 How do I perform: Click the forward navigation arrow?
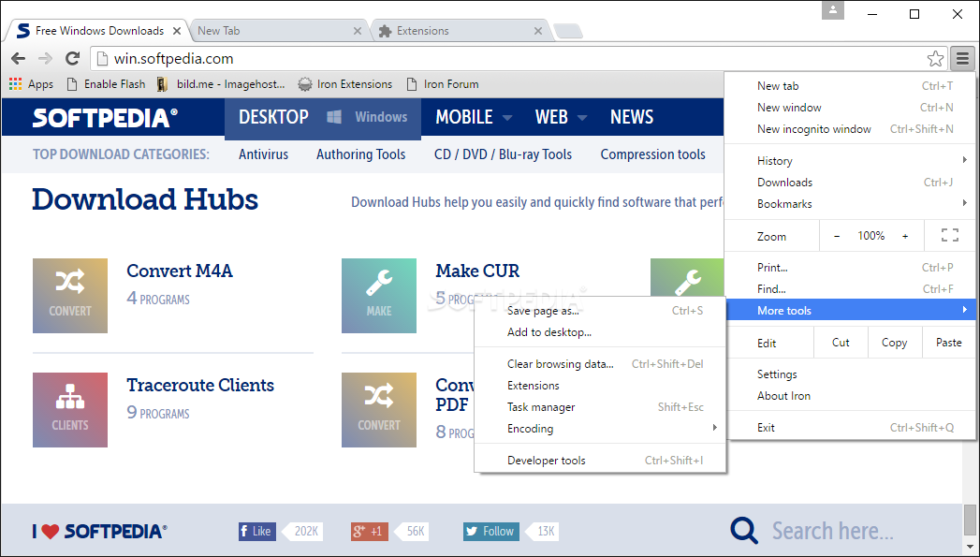[45, 59]
